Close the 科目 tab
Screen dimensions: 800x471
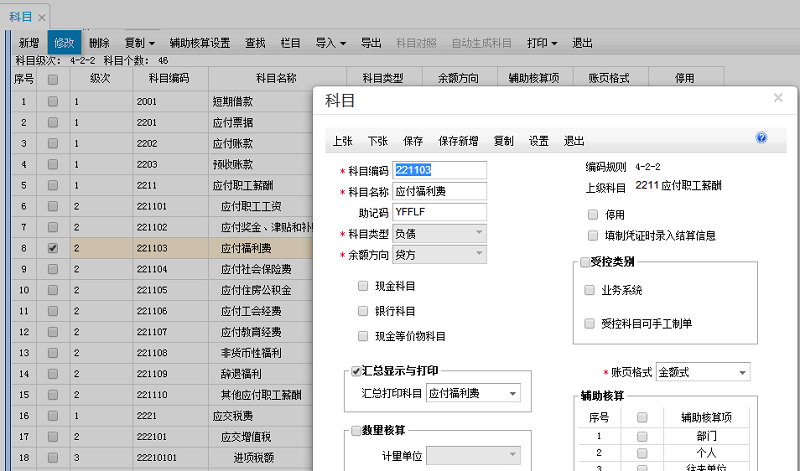42,18
